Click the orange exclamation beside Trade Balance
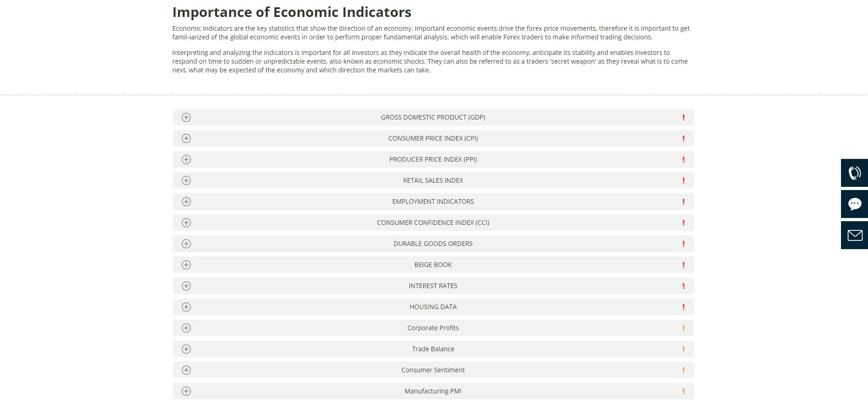868x403 pixels. pos(683,349)
